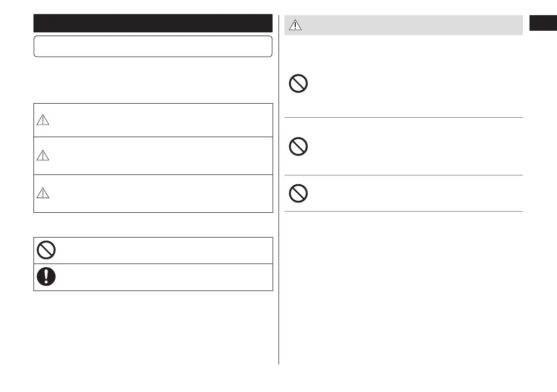The height and width of the screenshot is (392, 557).
Task: Click the empty gray header bar beside the warning triangle
Action: 410,25
